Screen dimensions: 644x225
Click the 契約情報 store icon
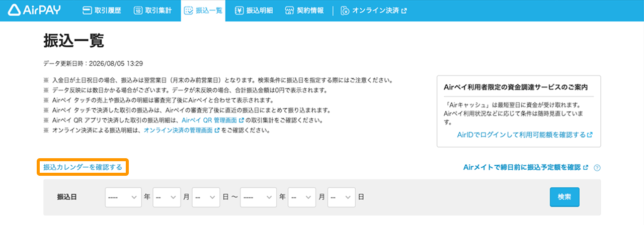(289, 10)
